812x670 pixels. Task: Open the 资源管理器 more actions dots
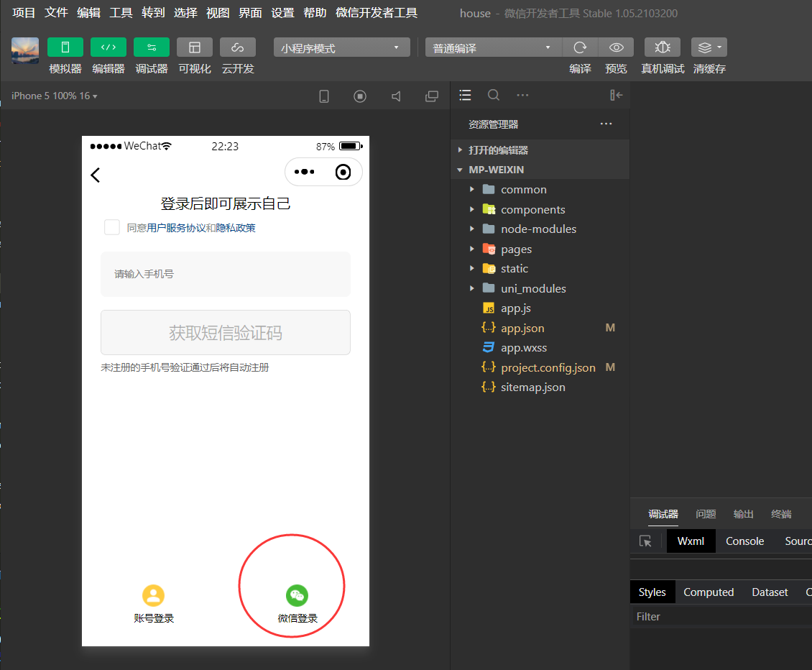606,124
